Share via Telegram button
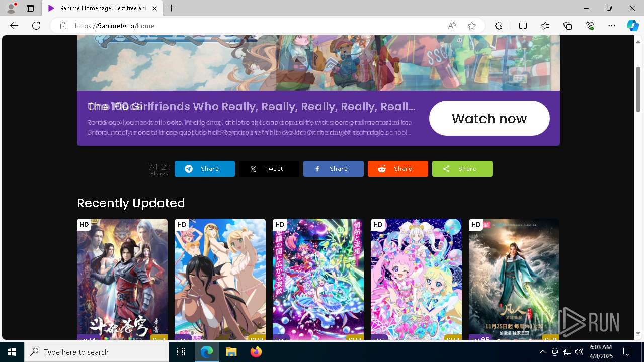 point(205,169)
